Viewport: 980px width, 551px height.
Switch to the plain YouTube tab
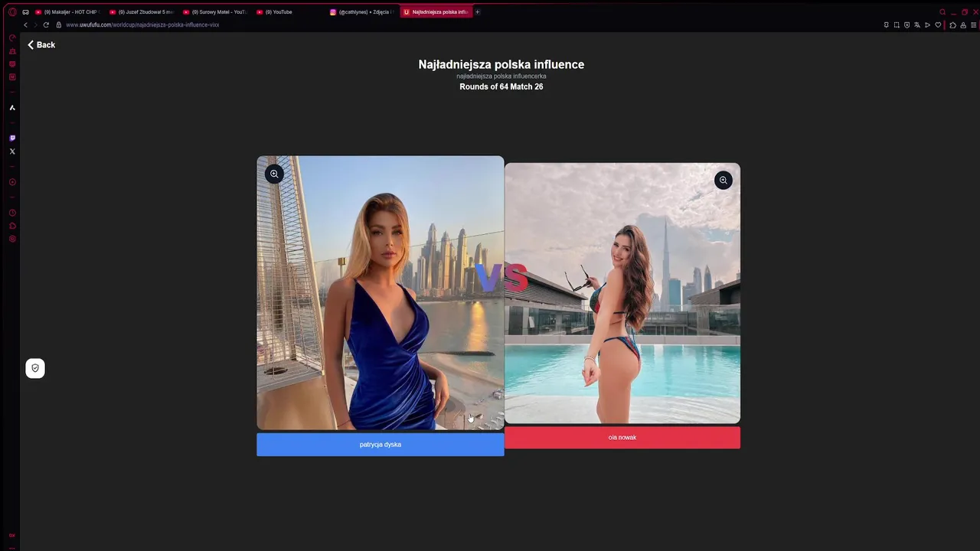tap(289, 12)
